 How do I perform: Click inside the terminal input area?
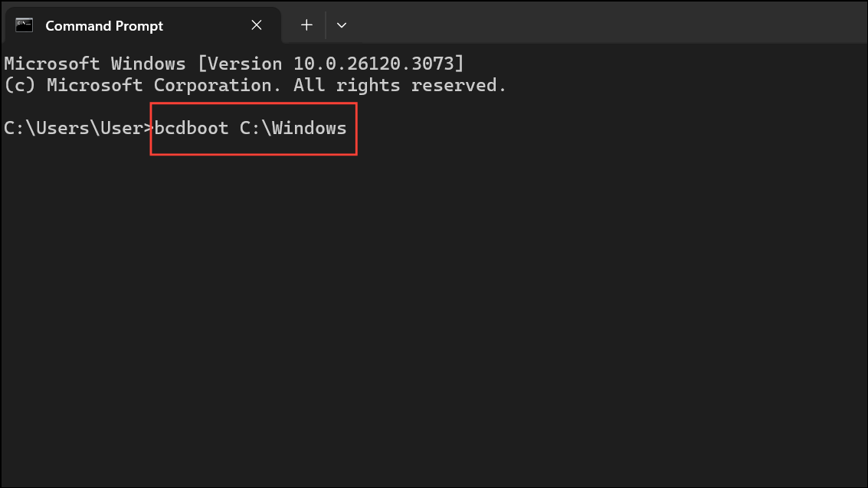pos(429,306)
